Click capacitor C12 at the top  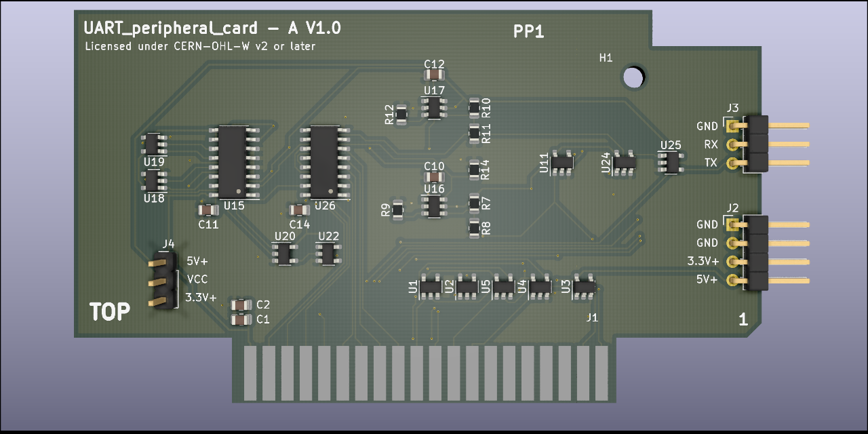434,73
